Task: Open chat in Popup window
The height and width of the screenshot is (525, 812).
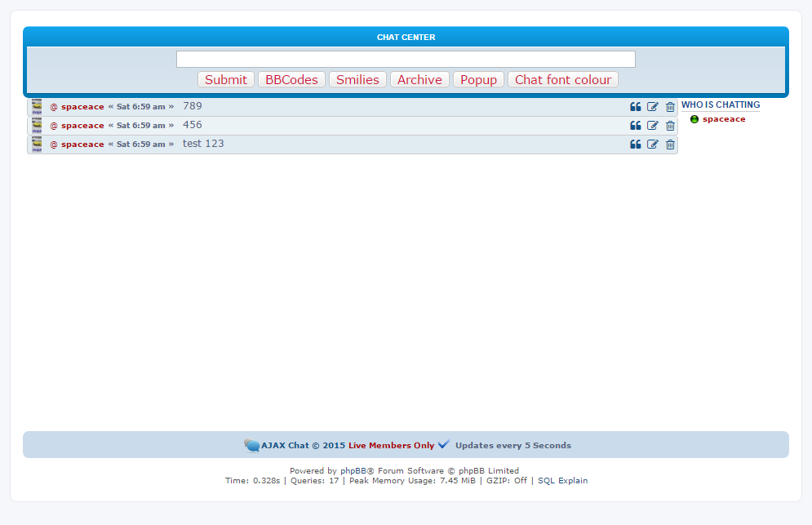Action: click(478, 79)
